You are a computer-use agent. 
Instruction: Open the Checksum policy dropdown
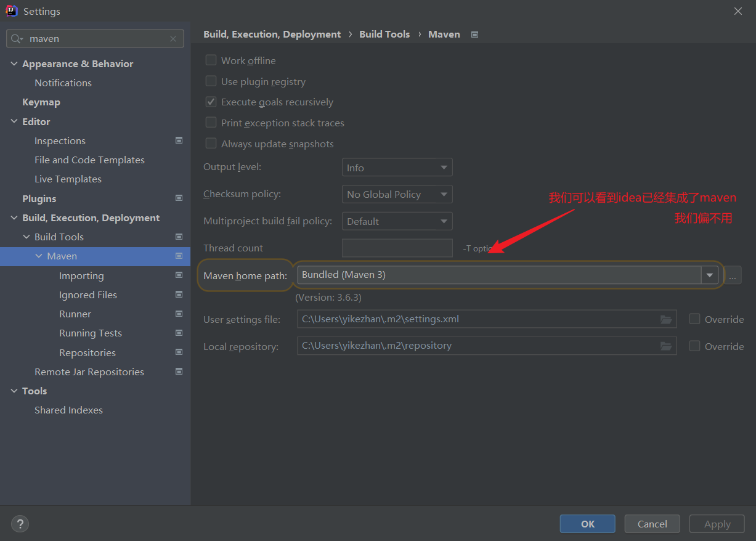[x=397, y=194]
